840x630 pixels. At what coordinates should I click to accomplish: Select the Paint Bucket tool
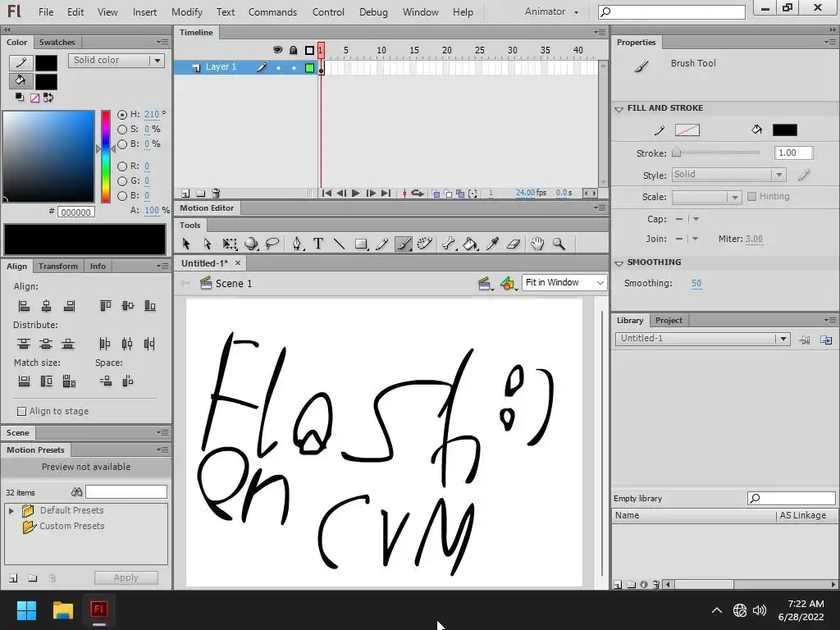click(x=470, y=244)
